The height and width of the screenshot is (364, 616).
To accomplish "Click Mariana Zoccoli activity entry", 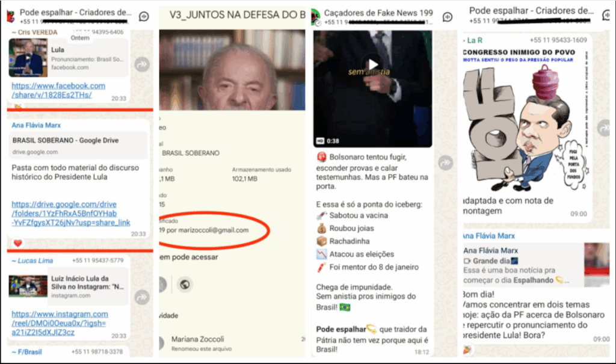I will [x=199, y=343].
